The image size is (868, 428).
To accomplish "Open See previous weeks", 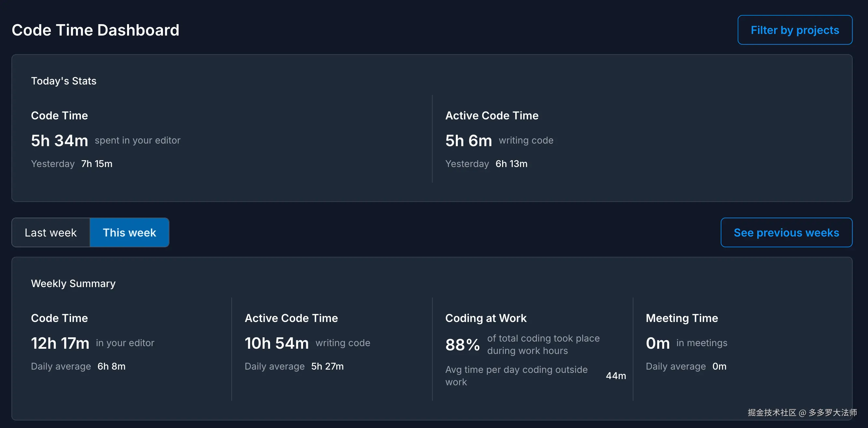I will coord(786,232).
